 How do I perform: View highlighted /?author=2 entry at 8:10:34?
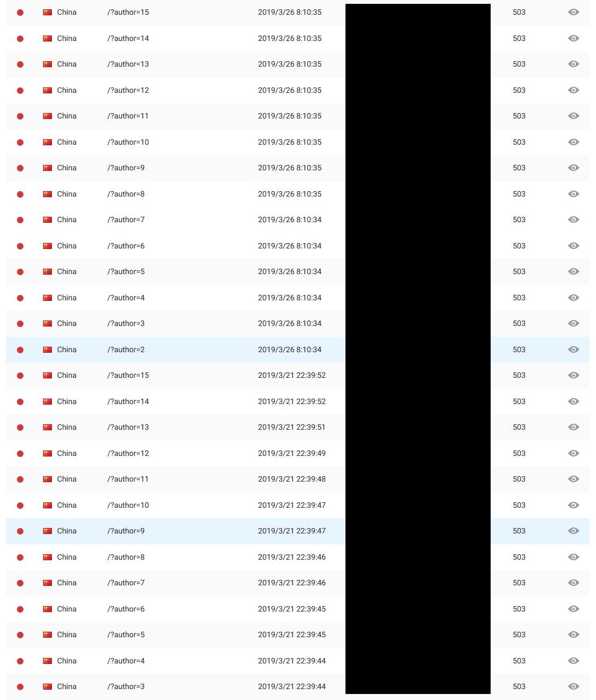(x=573, y=349)
